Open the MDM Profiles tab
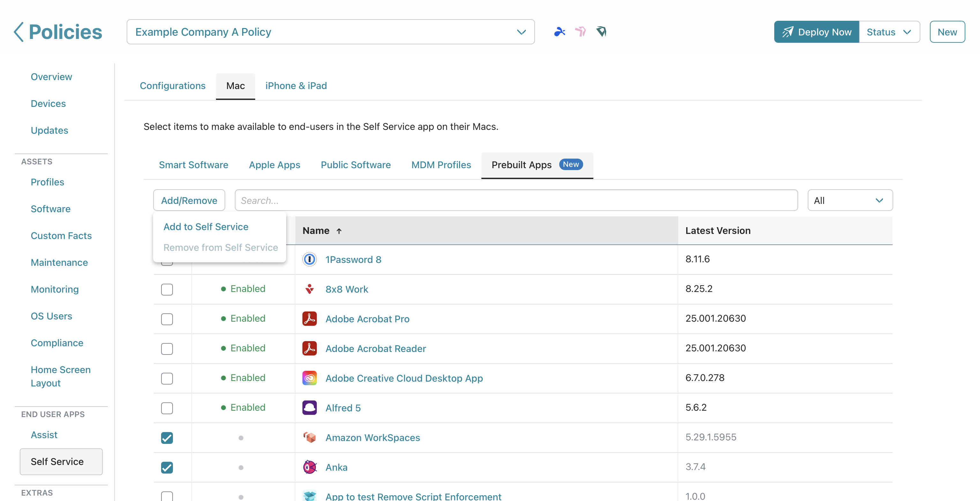This screenshot has height=501, width=980. [441, 165]
